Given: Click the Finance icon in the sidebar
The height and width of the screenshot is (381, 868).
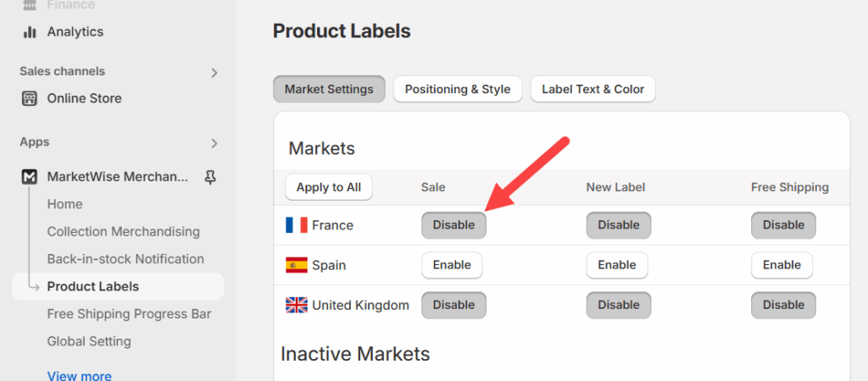Looking at the screenshot, I should click(x=30, y=5).
